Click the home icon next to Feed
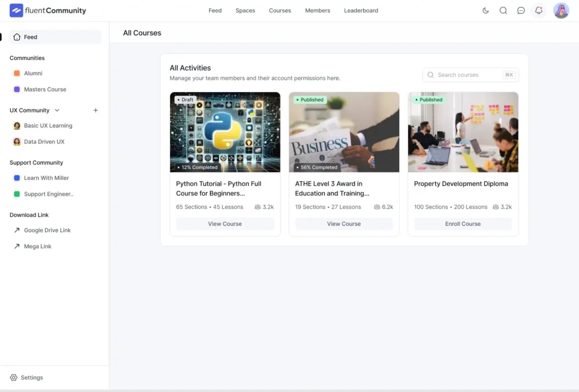The height and width of the screenshot is (392, 579). 16,37
